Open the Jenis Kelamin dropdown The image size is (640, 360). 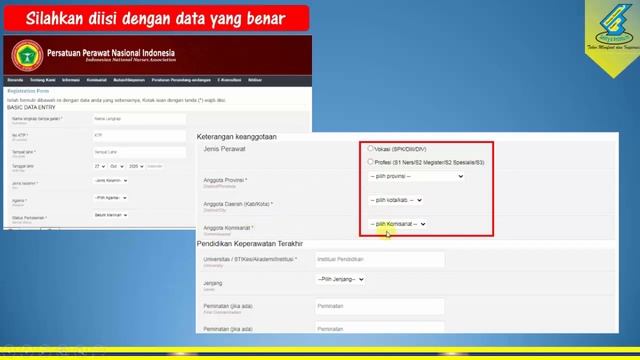110,180
